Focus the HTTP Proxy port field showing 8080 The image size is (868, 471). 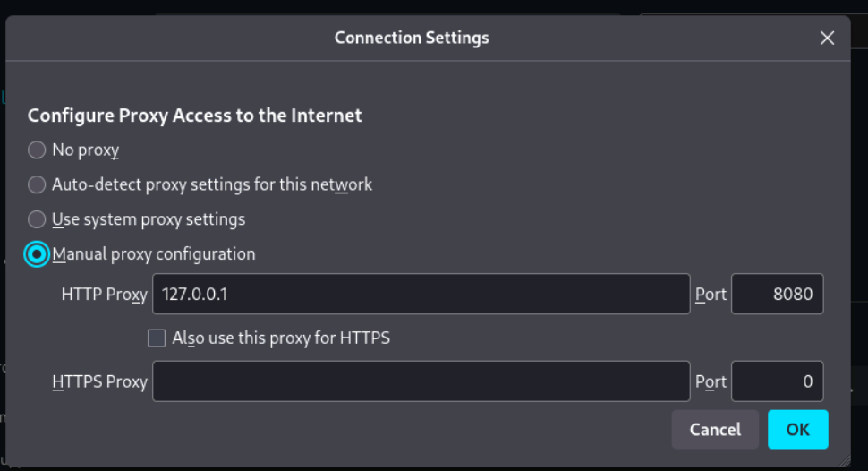777,294
